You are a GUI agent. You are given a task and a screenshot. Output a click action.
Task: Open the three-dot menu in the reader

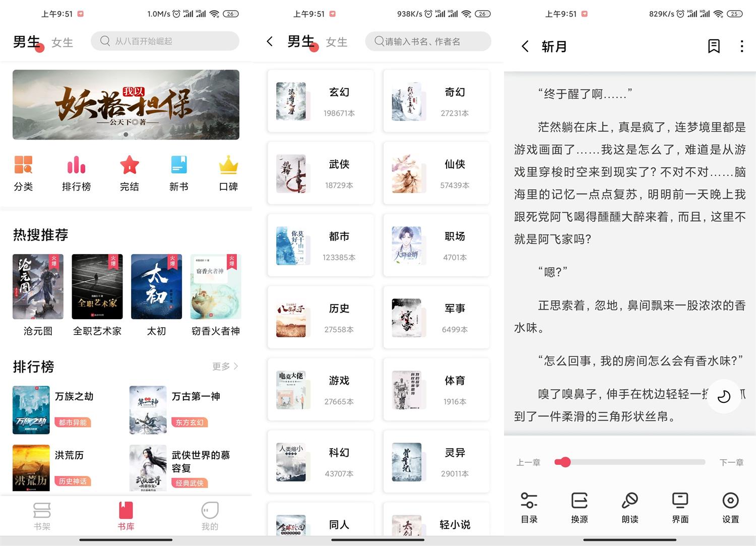741,46
